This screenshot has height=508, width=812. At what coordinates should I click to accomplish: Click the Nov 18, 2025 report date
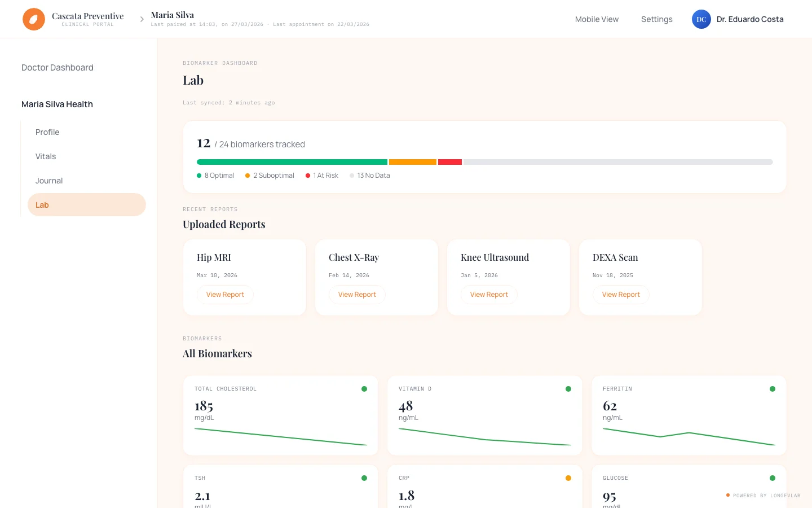click(x=613, y=275)
